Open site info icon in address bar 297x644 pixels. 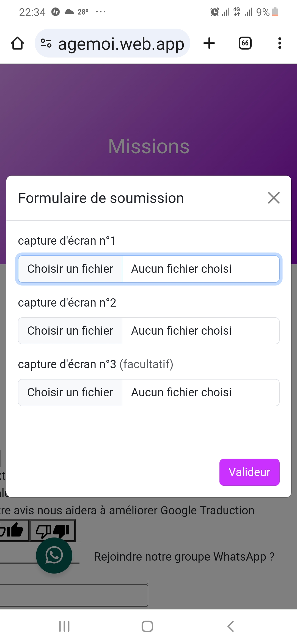46,43
